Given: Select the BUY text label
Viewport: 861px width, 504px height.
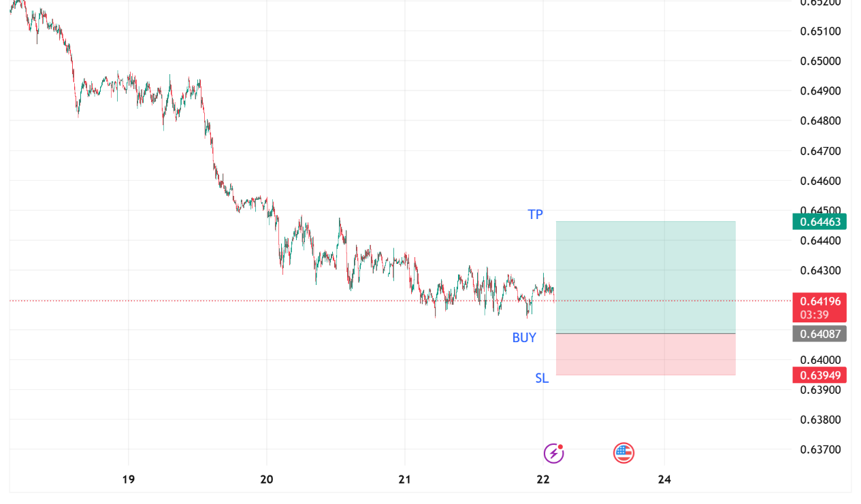Looking at the screenshot, I should [x=524, y=337].
